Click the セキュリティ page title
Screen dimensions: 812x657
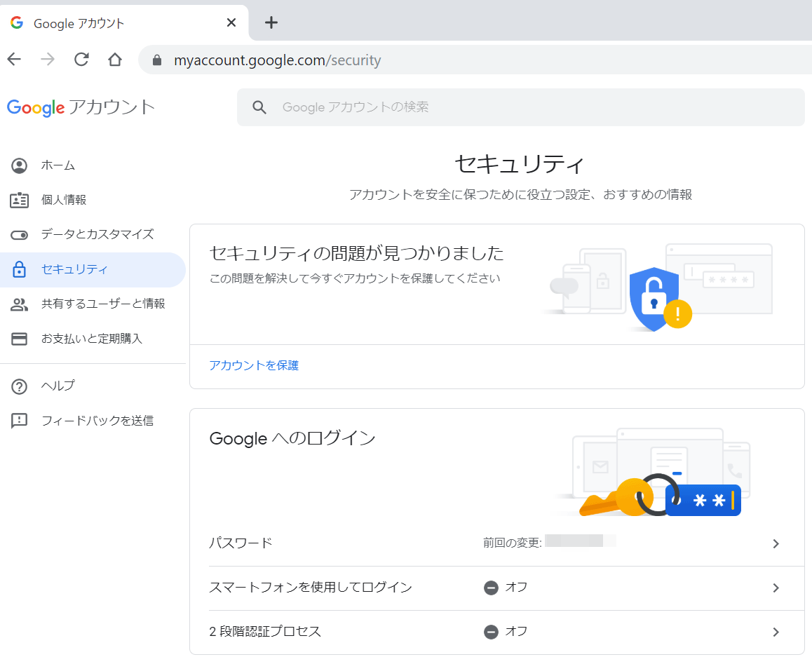click(520, 164)
